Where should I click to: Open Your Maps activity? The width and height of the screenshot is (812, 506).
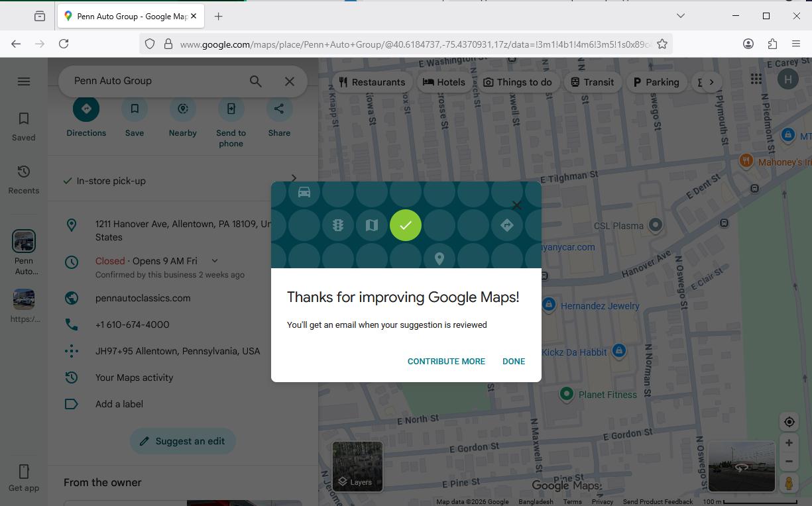pyautogui.click(x=134, y=378)
